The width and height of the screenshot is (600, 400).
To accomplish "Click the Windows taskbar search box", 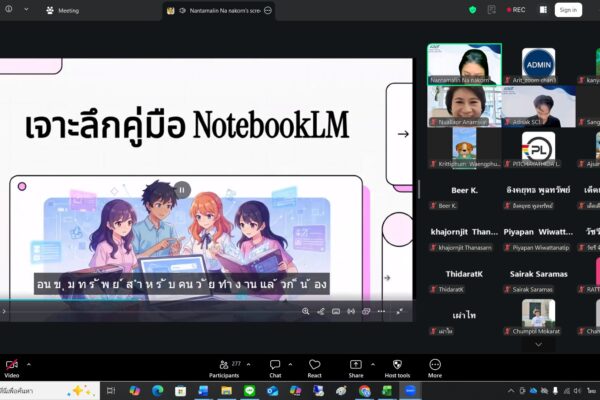I will point(50,391).
